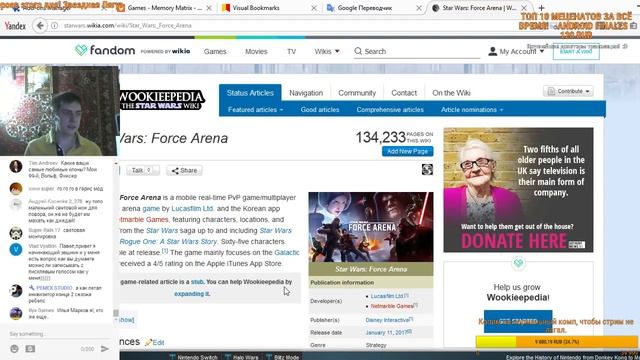Close the Google Переводчик tab
This screenshot has height=360, width=640.
click(x=419, y=8)
